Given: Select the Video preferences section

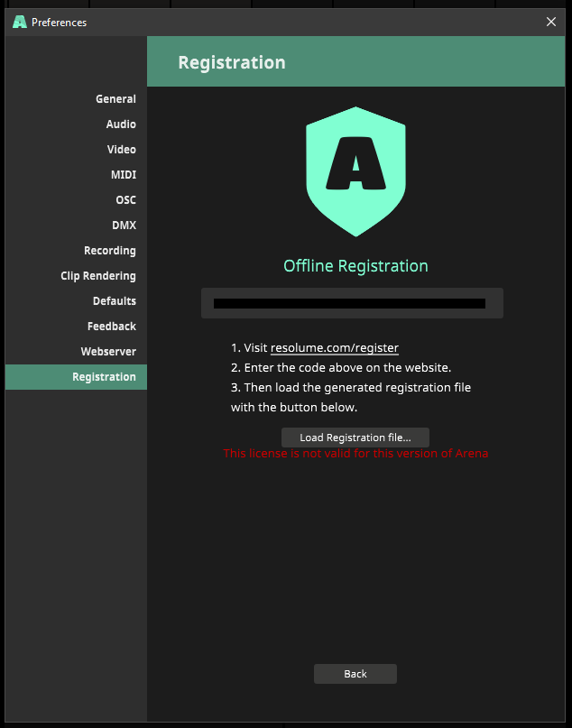Looking at the screenshot, I should pos(121,150).
